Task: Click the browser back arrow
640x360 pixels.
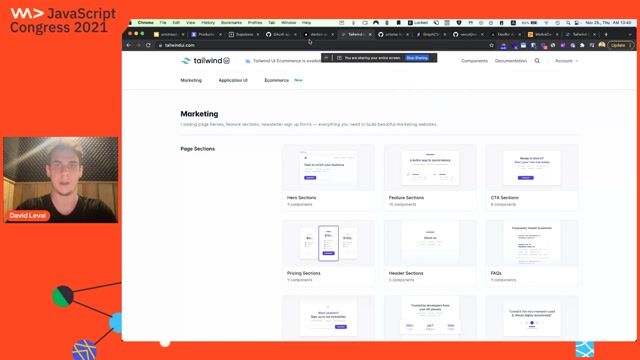Action: pos(129,45)
